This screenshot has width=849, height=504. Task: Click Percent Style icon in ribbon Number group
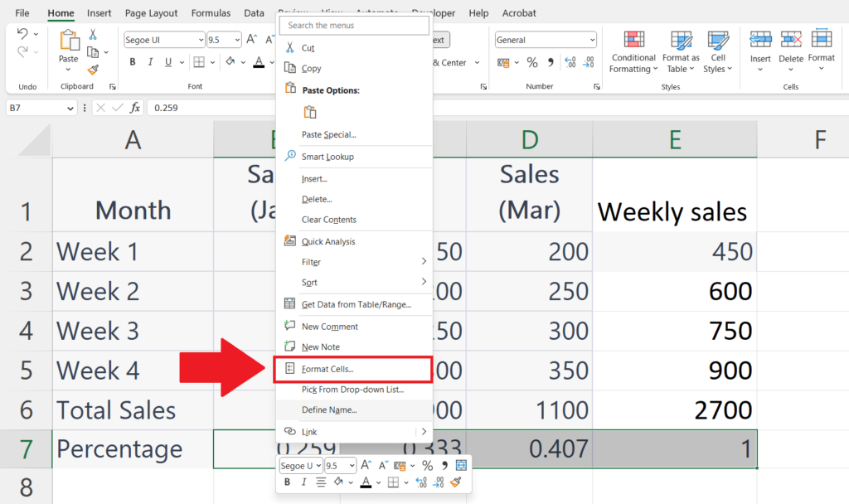pos(532,63)
